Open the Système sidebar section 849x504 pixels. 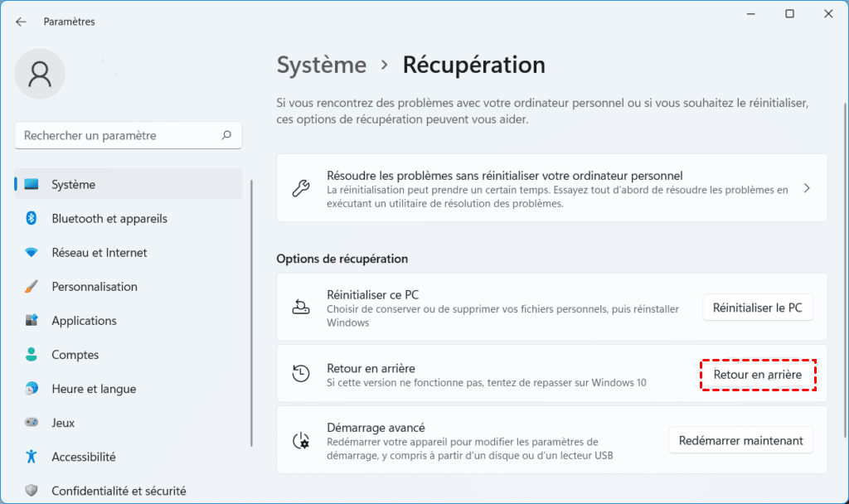[73, 185]
